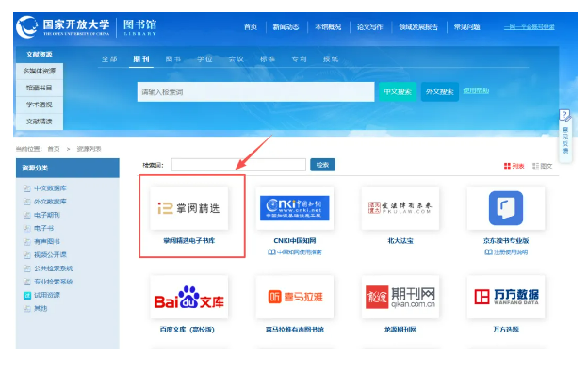Screen dimensions: 588x373
Task: Click the 北大法宝 PKULAW logo tile
Action: click(x=400, y=208)
